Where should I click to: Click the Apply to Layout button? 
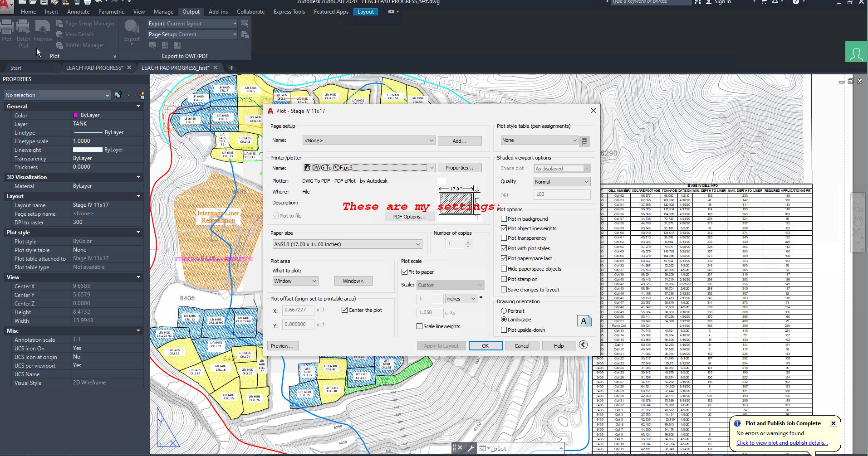pyautogui.click(x=441, y=345)
